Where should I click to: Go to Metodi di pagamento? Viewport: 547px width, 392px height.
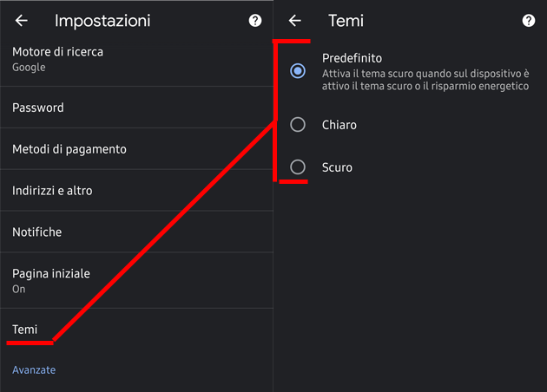pos(69,149)
